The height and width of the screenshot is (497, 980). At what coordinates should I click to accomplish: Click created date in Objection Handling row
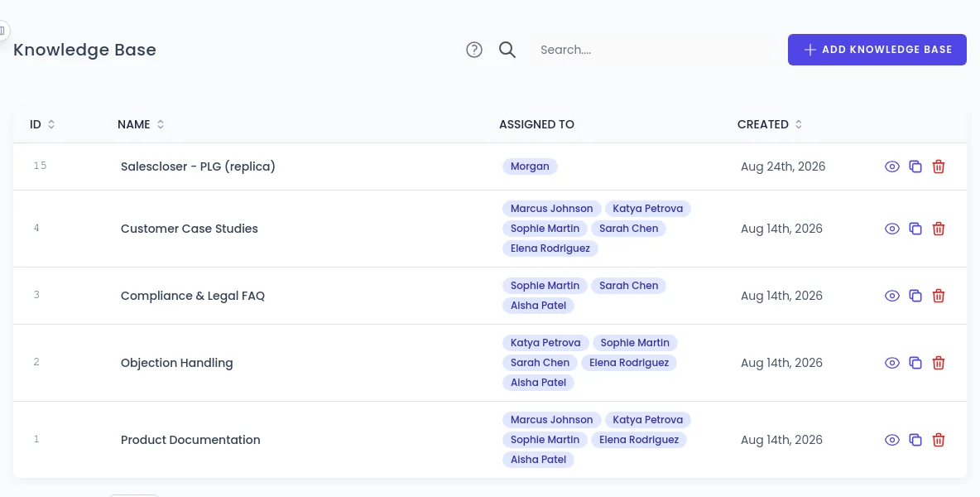[x=781, y=363]
